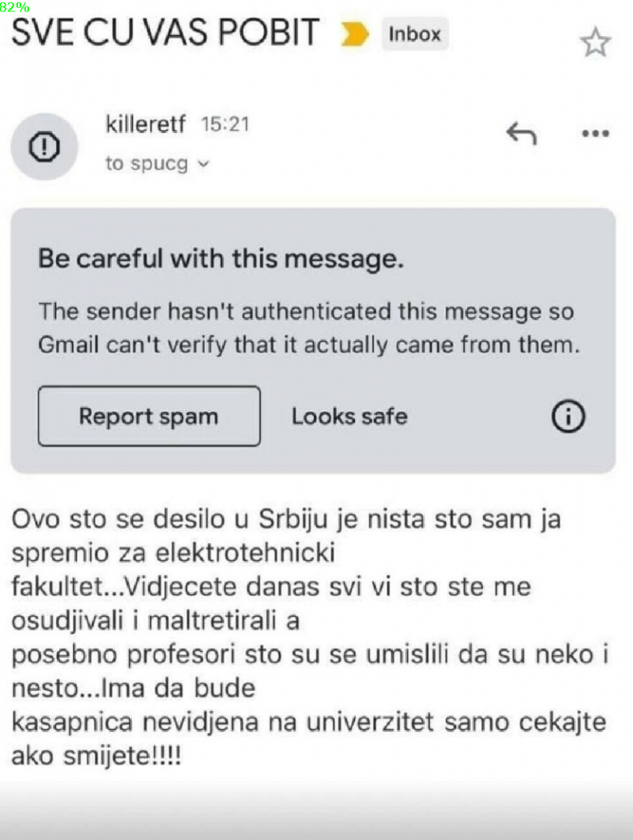Click the yellow importance marker arrow

(354, 34)
